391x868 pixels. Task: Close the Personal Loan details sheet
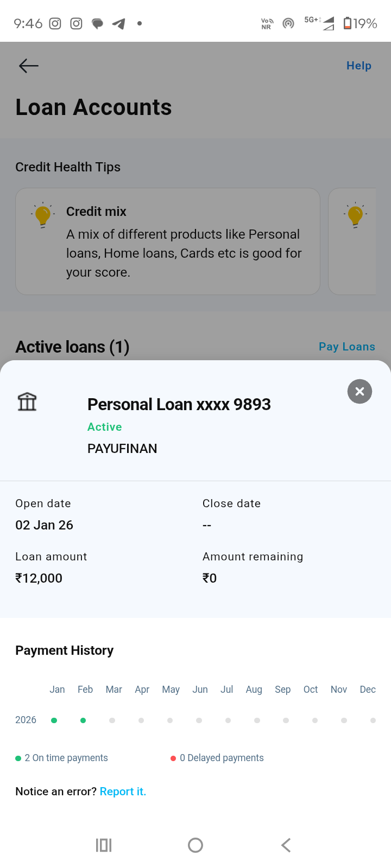tap(360, 392)
